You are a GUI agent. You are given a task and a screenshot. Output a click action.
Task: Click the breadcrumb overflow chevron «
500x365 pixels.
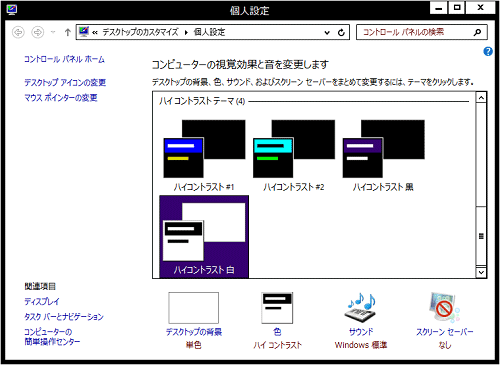tap(95, 33)
